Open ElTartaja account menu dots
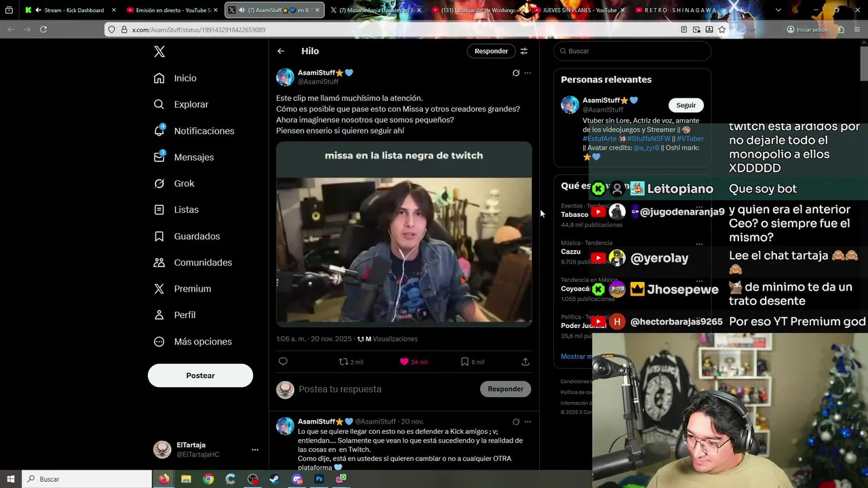This screenshot has width=868, height=488. (255, 449)
